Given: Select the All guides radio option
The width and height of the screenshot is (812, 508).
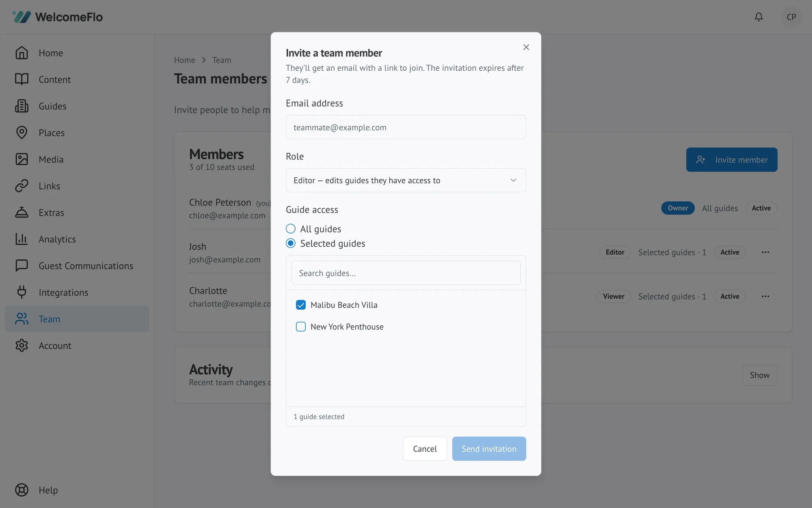Looking at the screenshot, I should 290,229.
